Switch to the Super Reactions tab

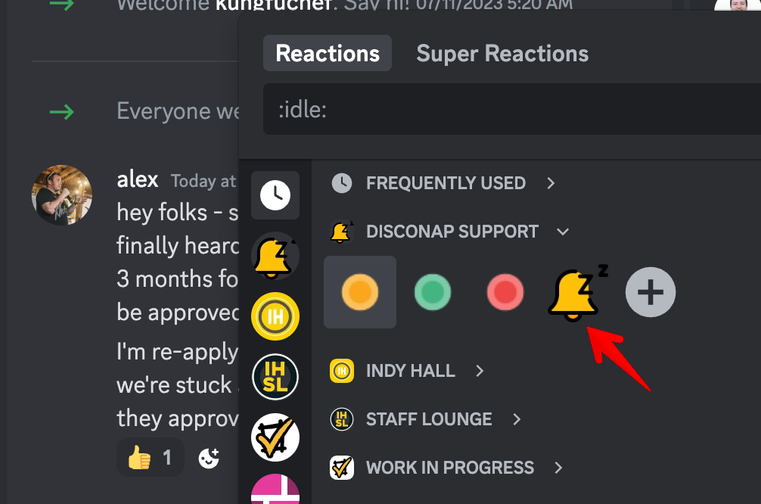point(502,53)
